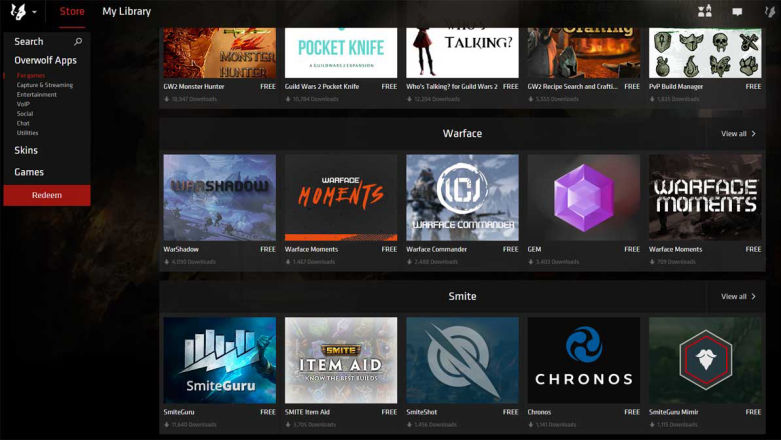Open the dropdown arrow beside the wolf logo
781x440 pixels.
tap(34, 13)
